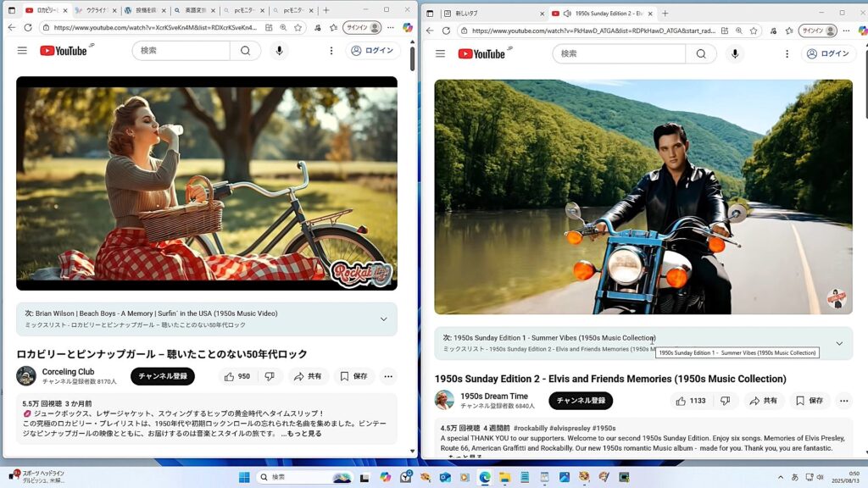Open a new tab in right browser
Viewport: 868px width, 488px height.
(x=665, y=14)
